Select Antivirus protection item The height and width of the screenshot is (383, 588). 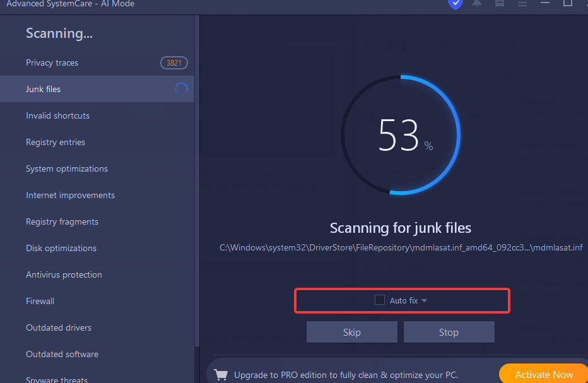tap(97, 274)
